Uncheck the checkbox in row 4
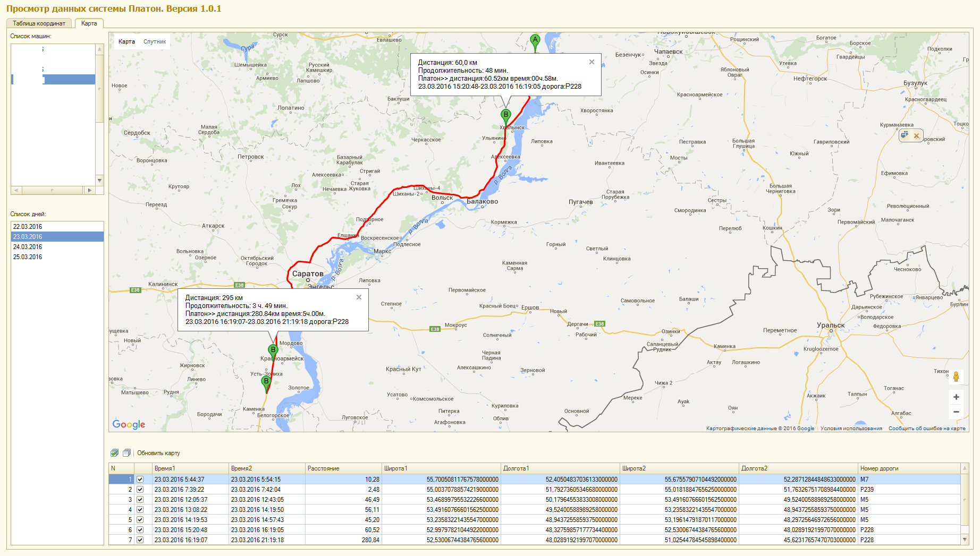The width and height of the screenshot is (980, 556). [140, 510]
